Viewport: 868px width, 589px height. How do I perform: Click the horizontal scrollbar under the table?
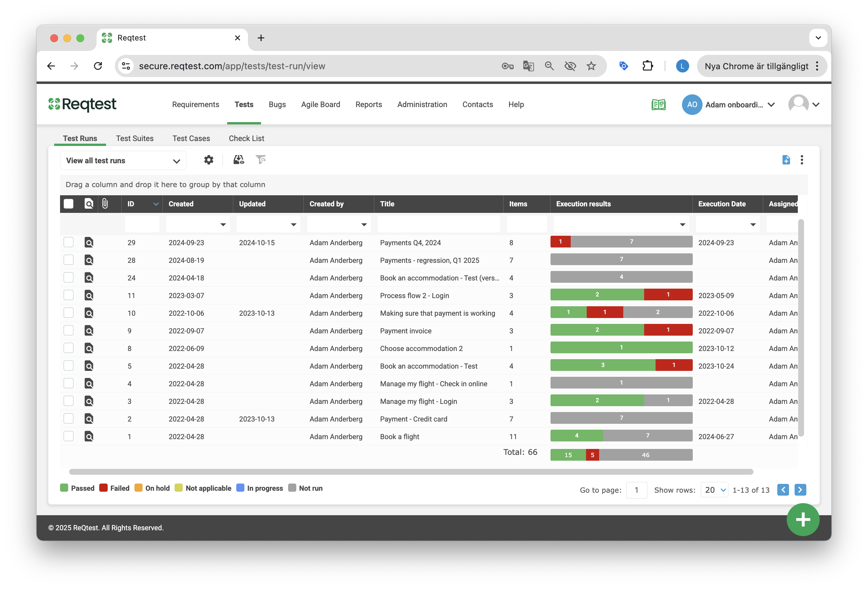pos(411,472)
